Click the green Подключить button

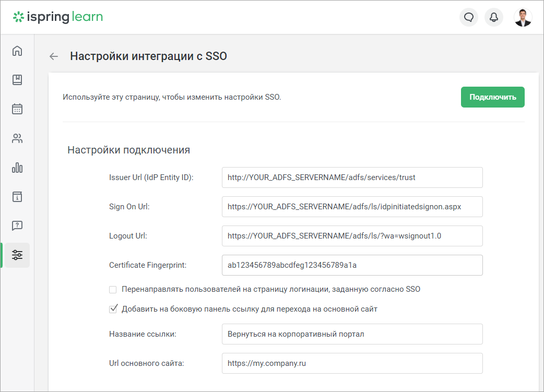click(493, 97)
